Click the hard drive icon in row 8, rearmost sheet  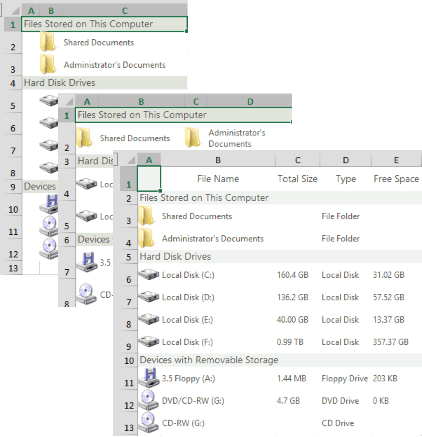click(49, 167)
